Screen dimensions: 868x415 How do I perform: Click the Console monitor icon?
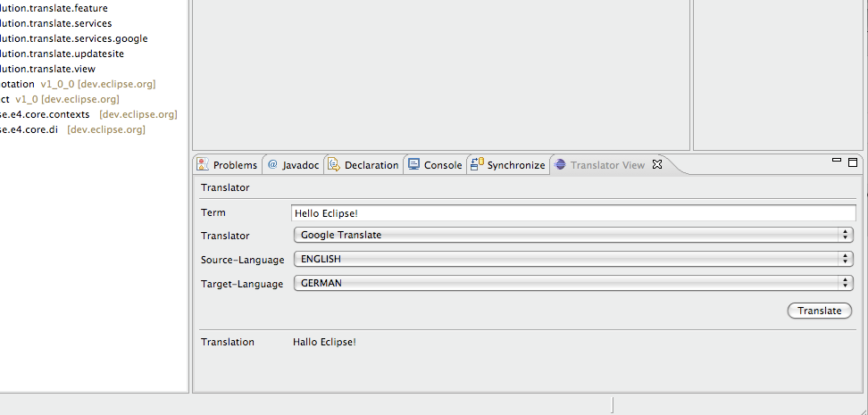click(x=413, y=164)
